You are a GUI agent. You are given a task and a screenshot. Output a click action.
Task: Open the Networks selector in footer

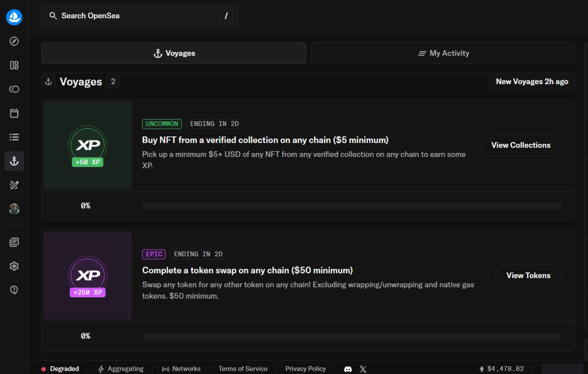coord(181,369)
